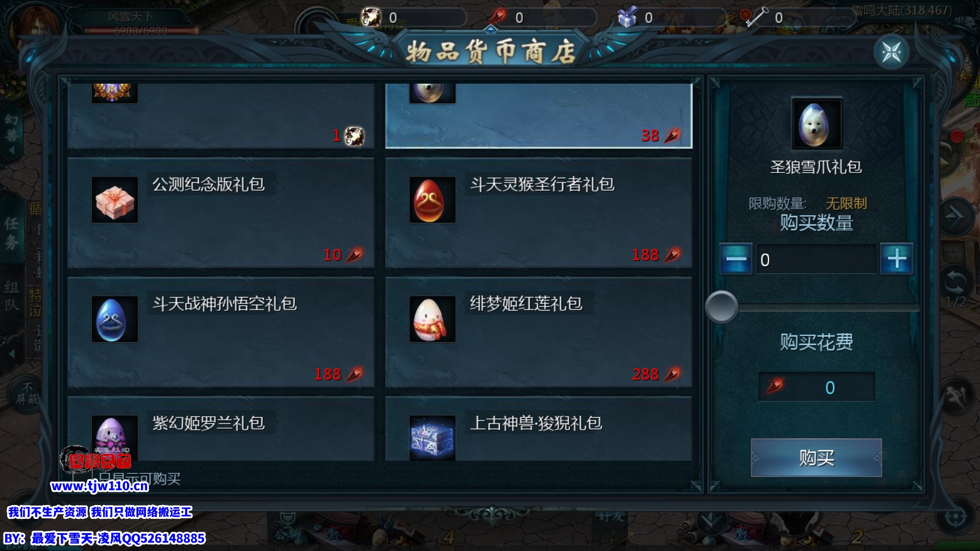Select the 斗天战神孙悟空礼包 blue egg icon
The height and width of the screenshot is (551, 980).
(x=115, y=319)
